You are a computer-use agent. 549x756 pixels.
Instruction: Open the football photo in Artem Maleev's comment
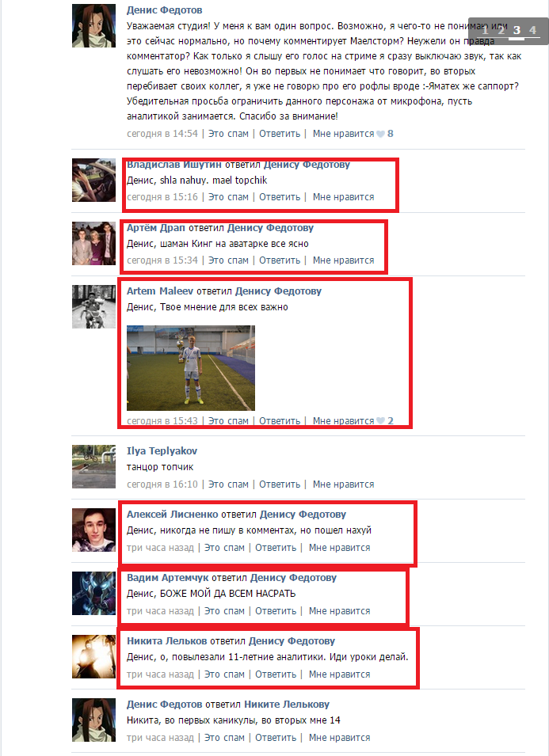point(191,368)
